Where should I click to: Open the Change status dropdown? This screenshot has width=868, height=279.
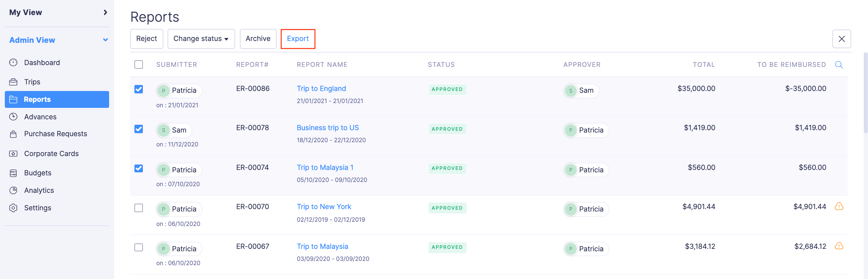click(x=201, y=39)
